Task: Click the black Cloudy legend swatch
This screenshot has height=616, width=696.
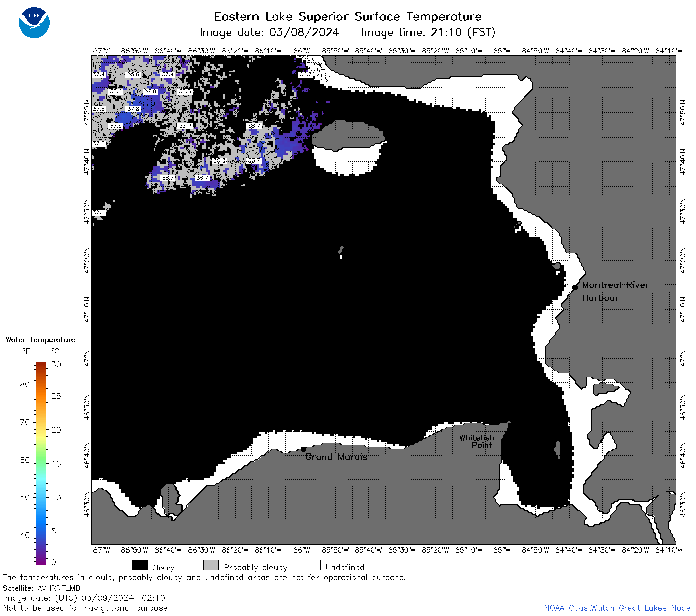Action: (140, 565)
